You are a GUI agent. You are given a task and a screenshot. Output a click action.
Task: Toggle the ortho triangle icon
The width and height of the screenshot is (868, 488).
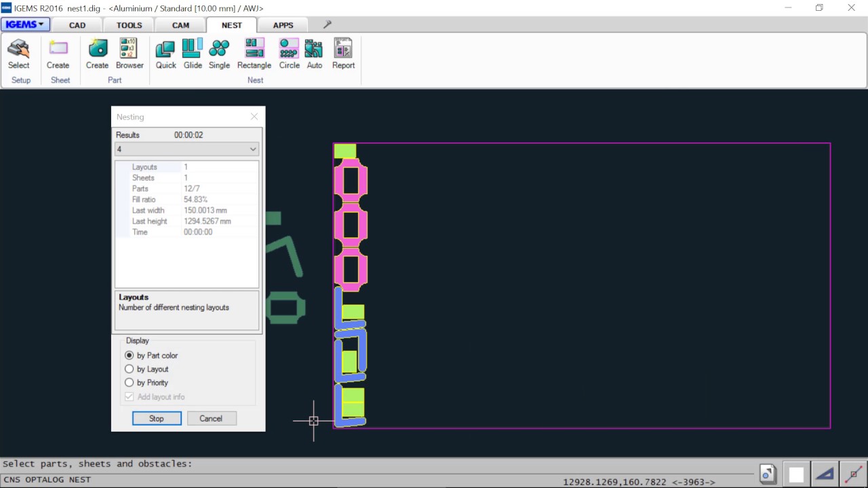[825, 474]
